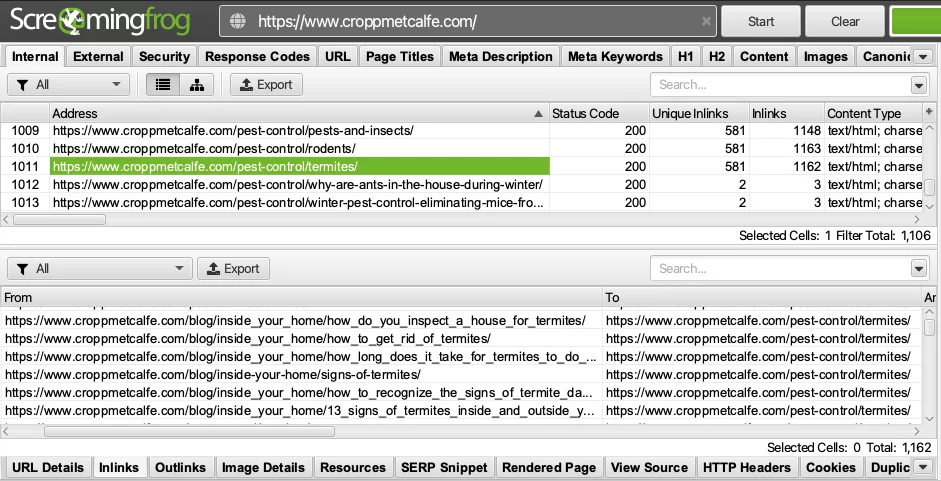Export the lower inlinks data
941x481 pixels.
(x=233, y=268)
